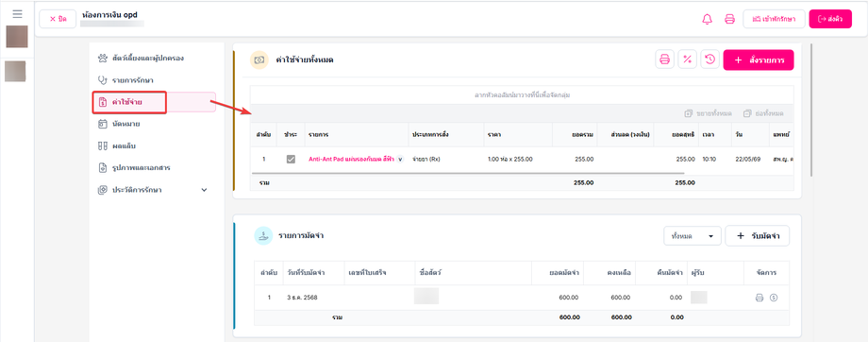
Task: Print the deposit row dated 3 ธ.ค. 2568
Action: tap(759, 298)
